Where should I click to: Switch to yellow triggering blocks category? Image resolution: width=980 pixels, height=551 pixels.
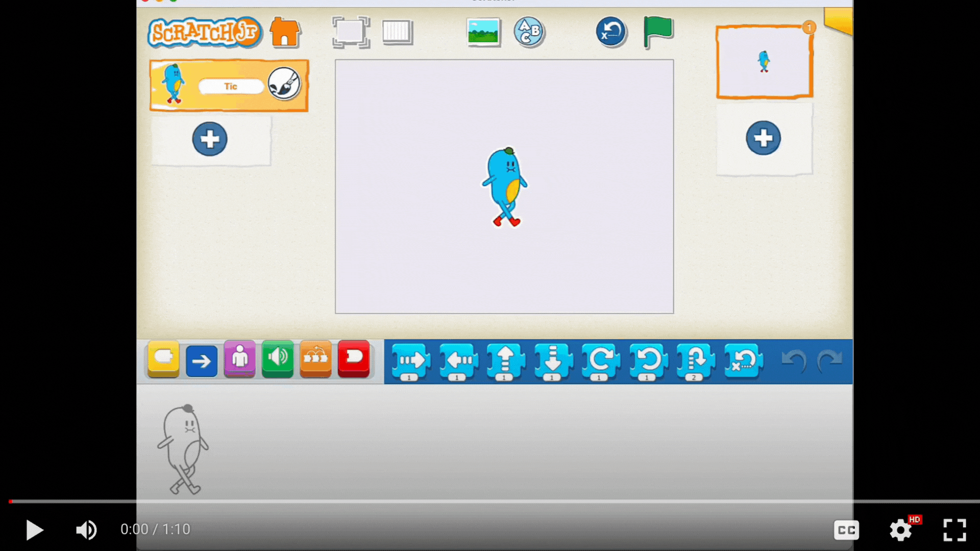click(x=163, y=359)
